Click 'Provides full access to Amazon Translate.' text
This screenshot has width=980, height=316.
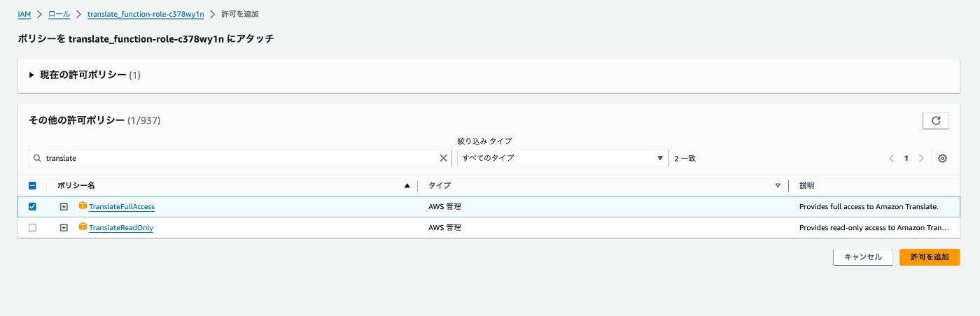tap(869, 207)
